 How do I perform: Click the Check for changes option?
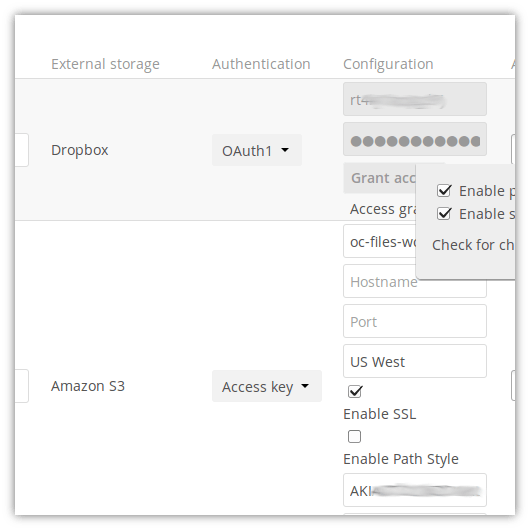(x=473, y=245)
